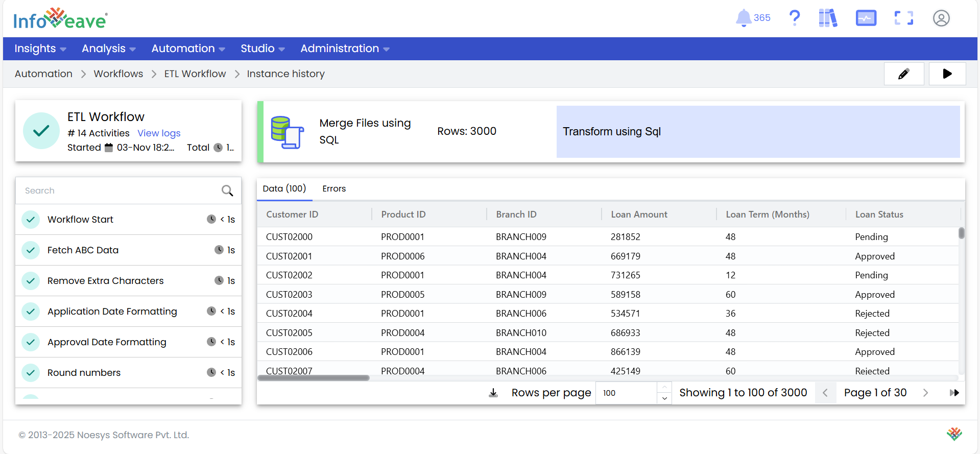Click the search magnifier icon
Viewport: 980px width, 454px height.
[227, 191]
